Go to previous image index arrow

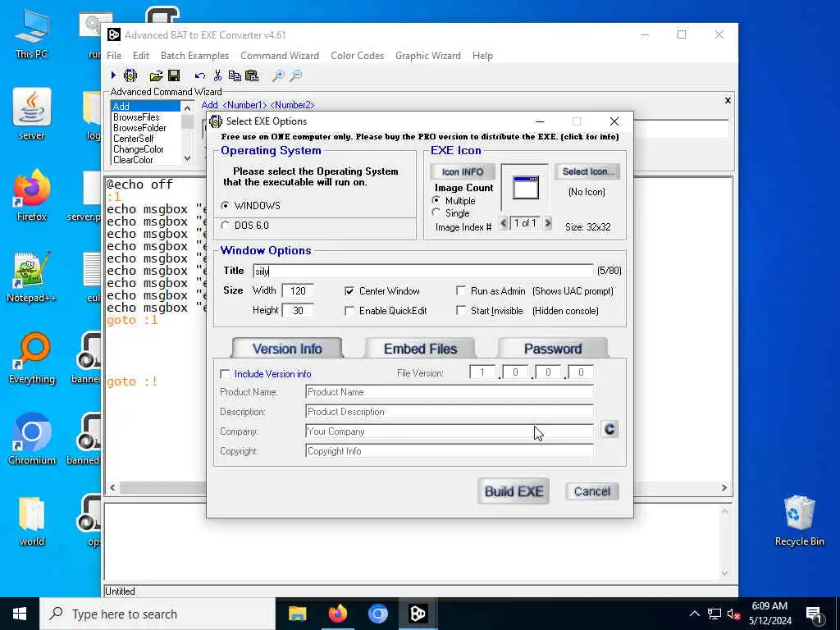tap(503, 223)
